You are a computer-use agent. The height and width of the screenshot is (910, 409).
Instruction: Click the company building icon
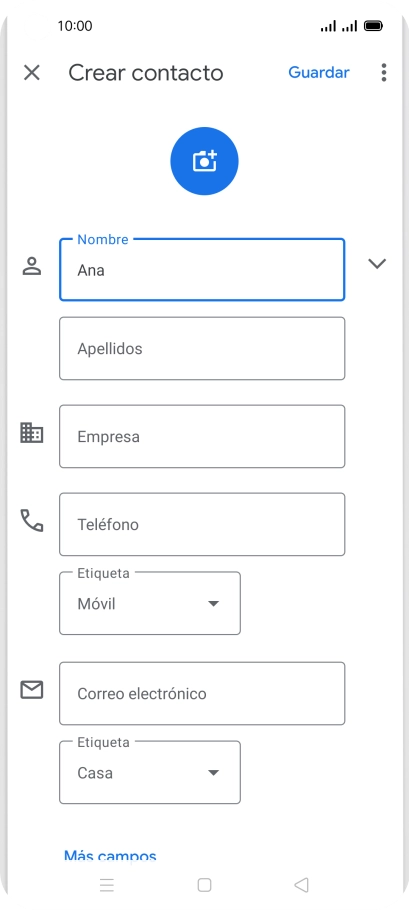point(32,433)
